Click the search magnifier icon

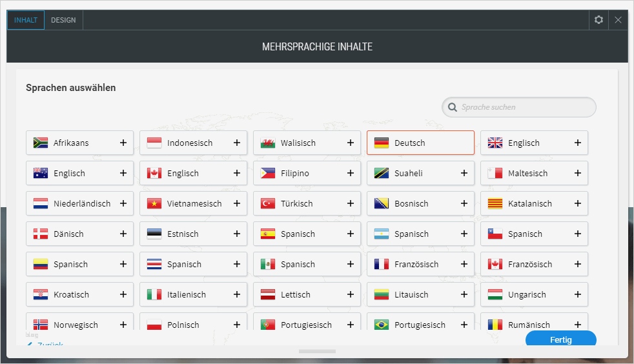coord(453,107)
